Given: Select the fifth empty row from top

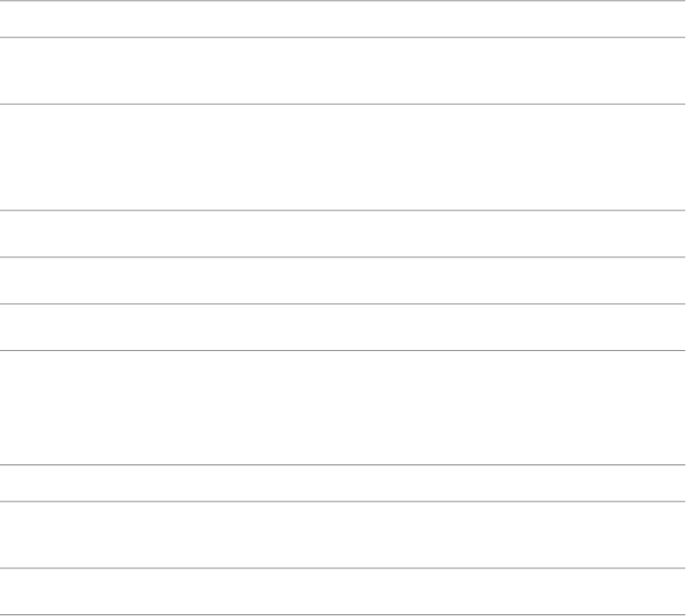Looking at the screenshot, I should (x=343, y=280).
